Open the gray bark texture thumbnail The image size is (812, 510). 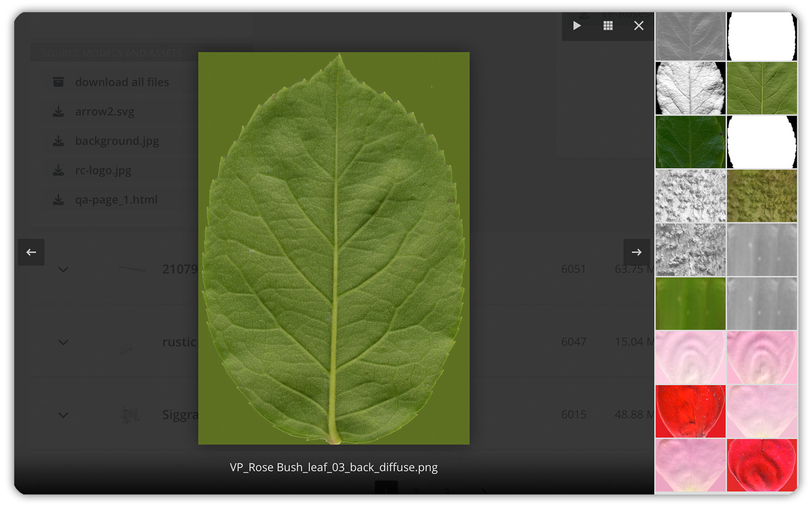691,250
